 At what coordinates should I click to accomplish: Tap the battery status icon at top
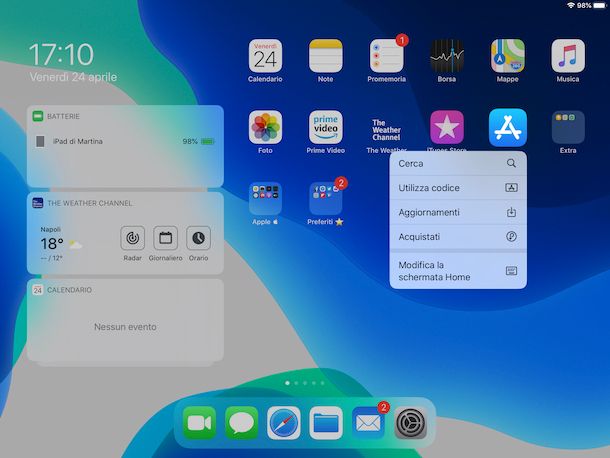[599, 5]
